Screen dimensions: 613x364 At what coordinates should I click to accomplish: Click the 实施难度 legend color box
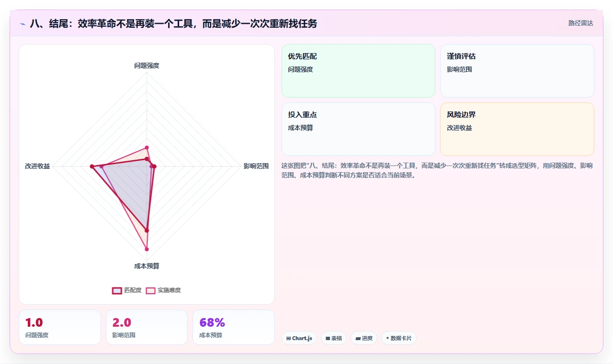tap(151, 290)
